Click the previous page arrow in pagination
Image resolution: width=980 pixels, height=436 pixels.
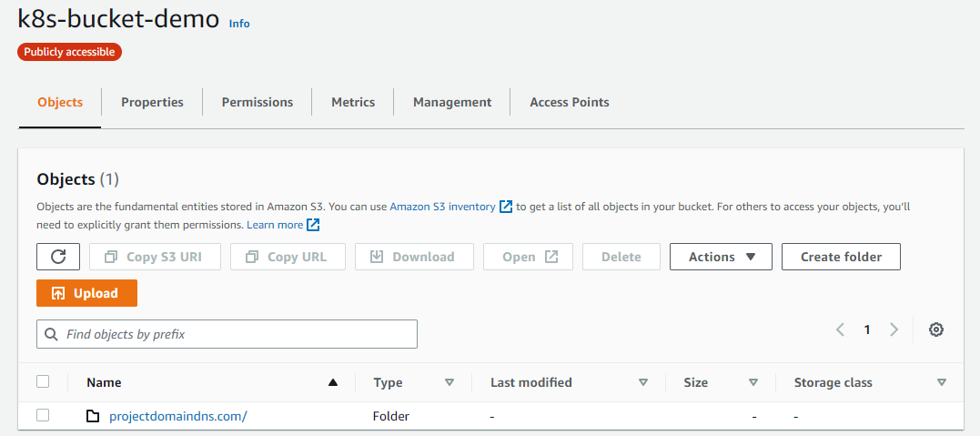coord(840,330)
